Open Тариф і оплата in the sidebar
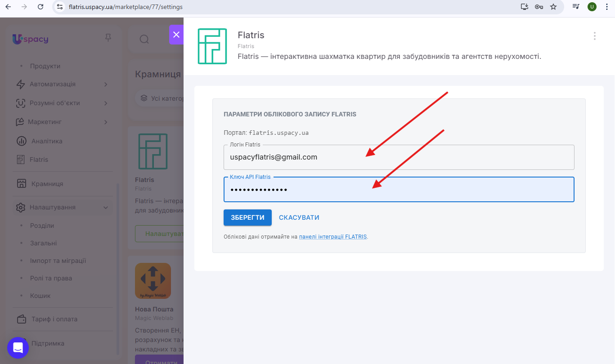Image resolution: width=615 pixels, height=364 pixels. click(54, 319)
